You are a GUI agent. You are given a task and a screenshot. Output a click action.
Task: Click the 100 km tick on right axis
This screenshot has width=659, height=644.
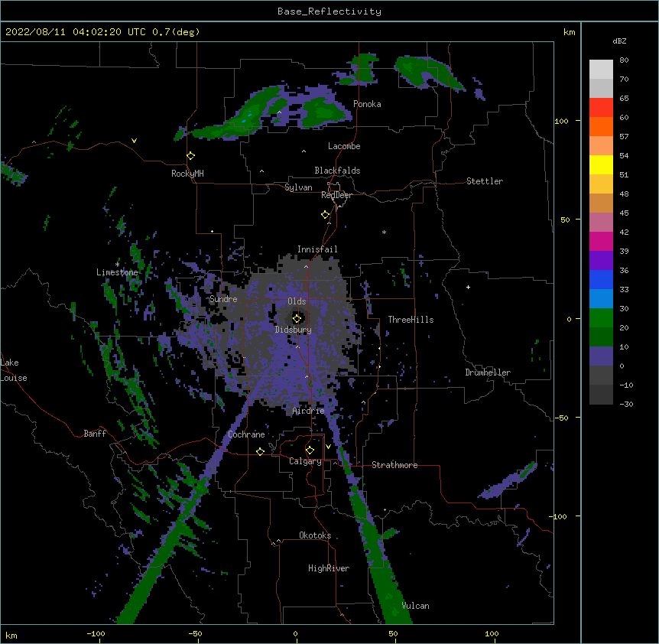562,121
